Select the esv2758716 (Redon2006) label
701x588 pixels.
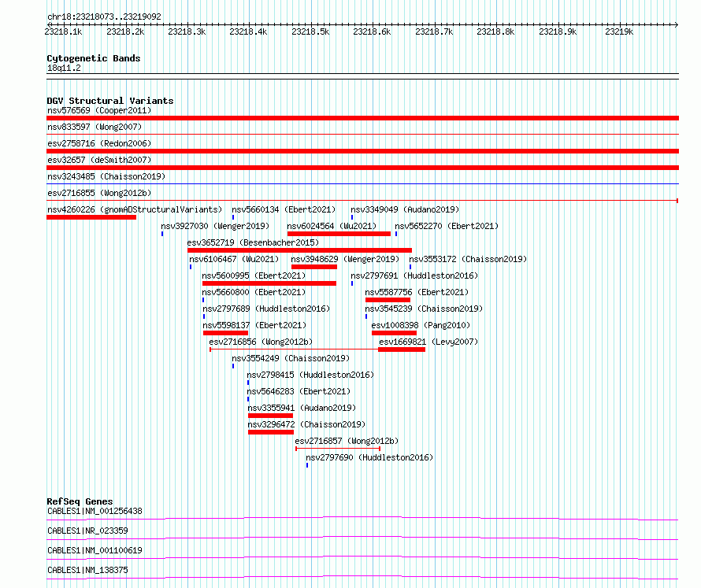pos(99,143)
